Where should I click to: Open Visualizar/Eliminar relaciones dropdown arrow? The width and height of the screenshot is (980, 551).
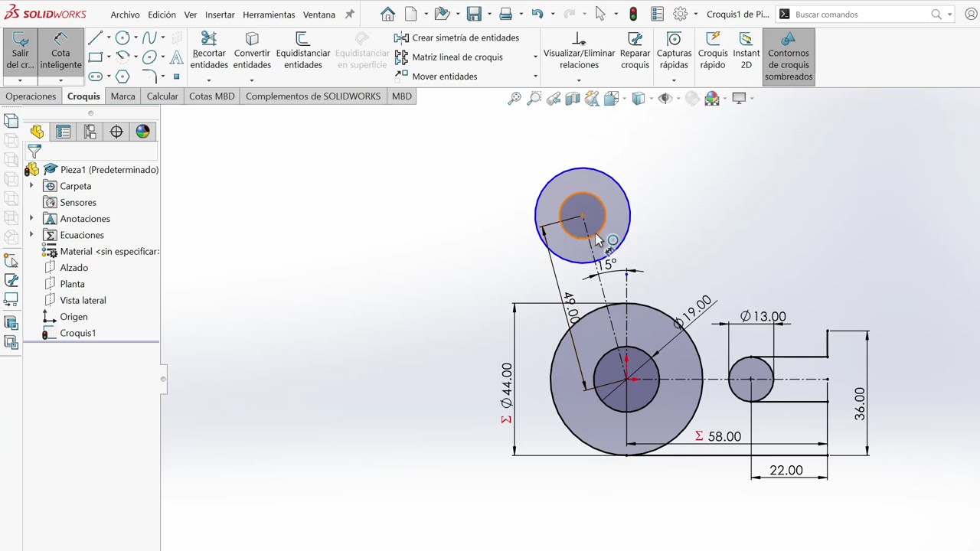click(579, 80)
